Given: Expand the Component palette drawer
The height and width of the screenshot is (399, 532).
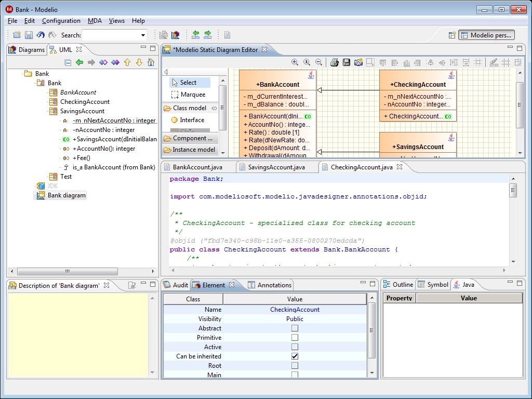Looking at the screenshot, I should [190, 138].
